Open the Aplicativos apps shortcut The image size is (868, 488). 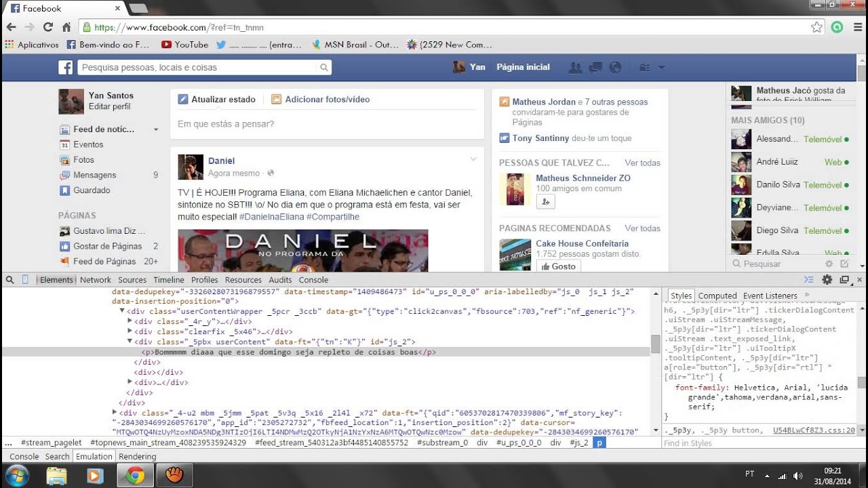point(32,45)
